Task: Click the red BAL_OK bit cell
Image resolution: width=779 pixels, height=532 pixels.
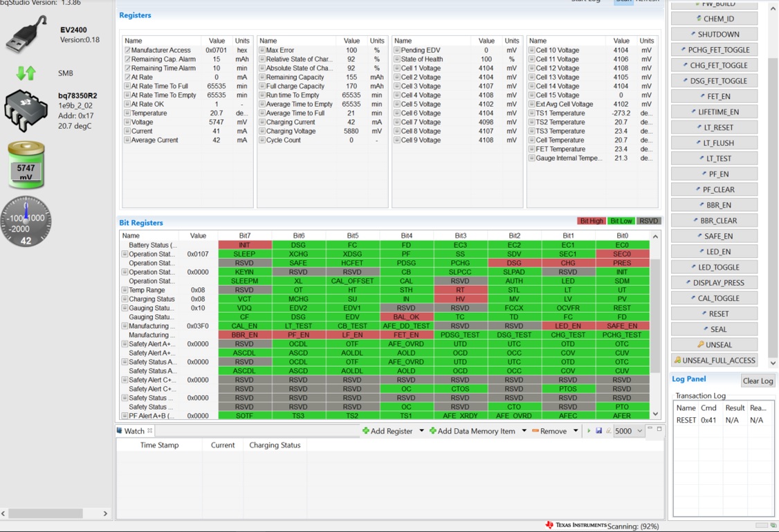Action: click(x=406, y=317)
